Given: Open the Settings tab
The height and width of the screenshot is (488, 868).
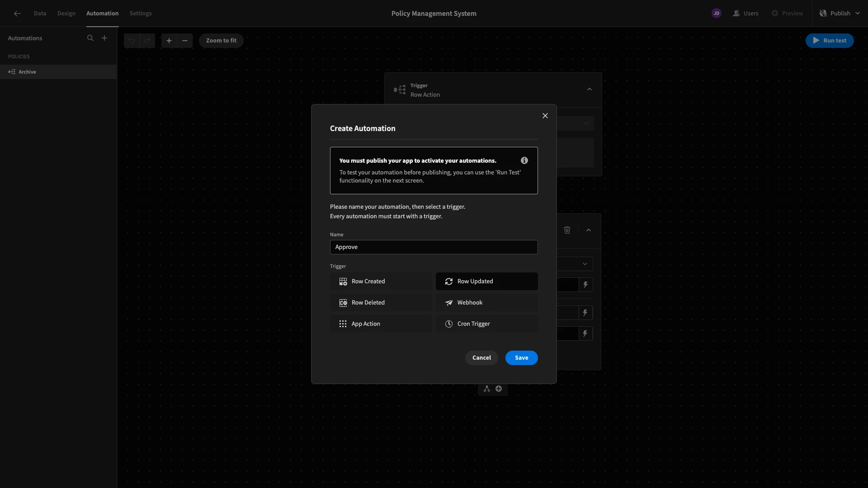Looking at the screenshot, I should click(x=141, y=14).
